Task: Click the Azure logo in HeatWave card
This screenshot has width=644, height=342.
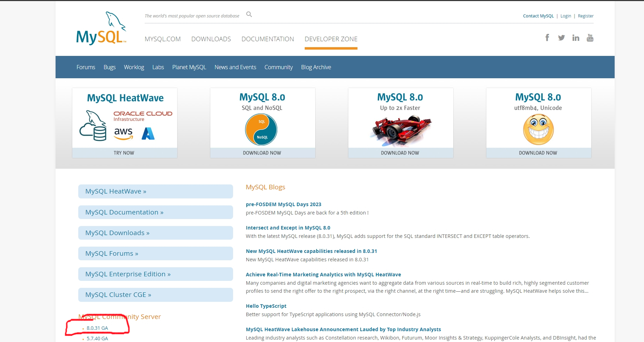Action: click(148, 133)
